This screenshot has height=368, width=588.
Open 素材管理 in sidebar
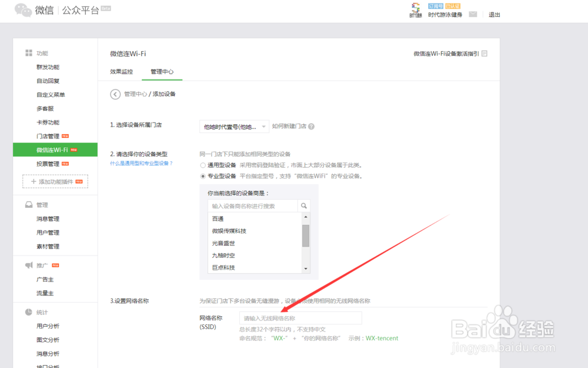(x=48, y=247)
